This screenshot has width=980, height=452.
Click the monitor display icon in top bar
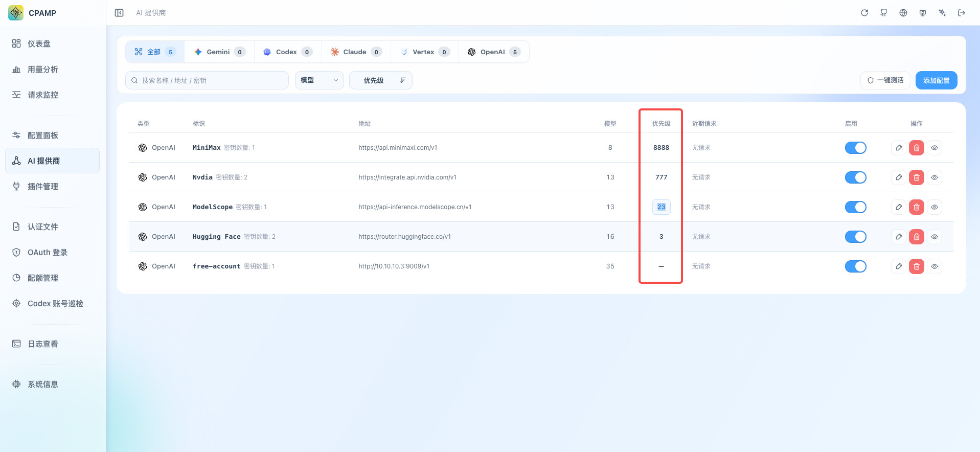click(923, 13)
